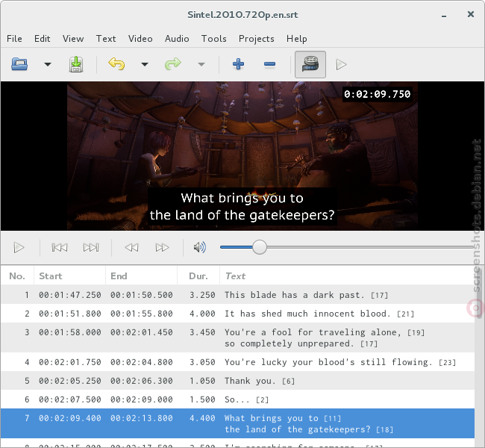Viewport: 485px width, 448px height.
Task: Insert a subtitle with the plus icon
Action: coord(238,64)
